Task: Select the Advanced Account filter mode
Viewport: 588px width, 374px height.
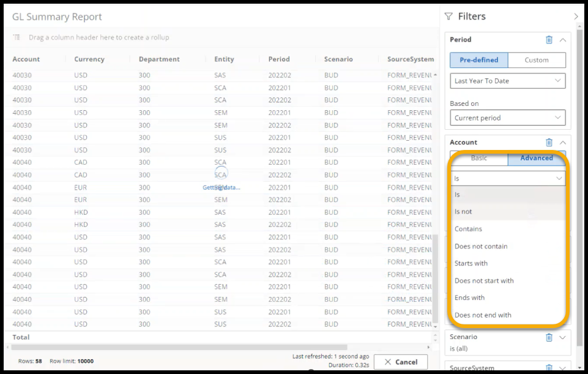Action: [x=536, y=158]
